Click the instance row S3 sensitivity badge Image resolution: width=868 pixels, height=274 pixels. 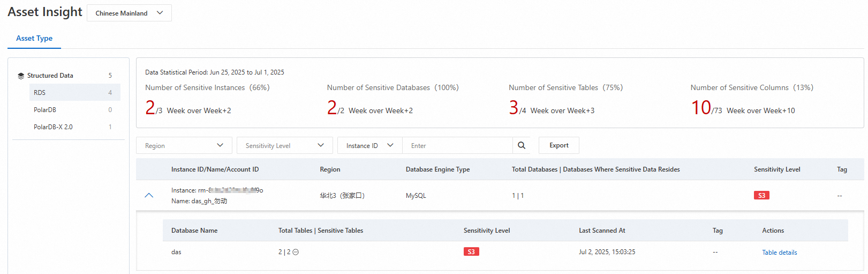(x=761, y=195)
